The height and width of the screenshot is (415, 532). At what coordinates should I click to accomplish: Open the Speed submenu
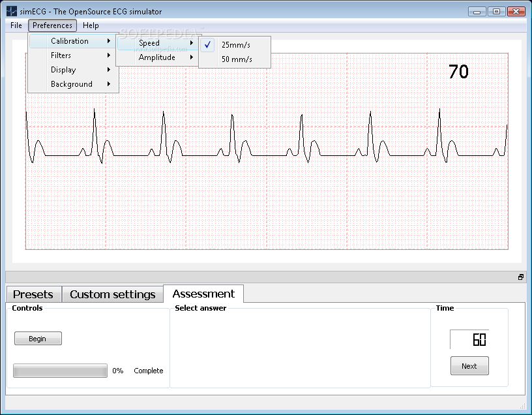click(x=158, y=43)
